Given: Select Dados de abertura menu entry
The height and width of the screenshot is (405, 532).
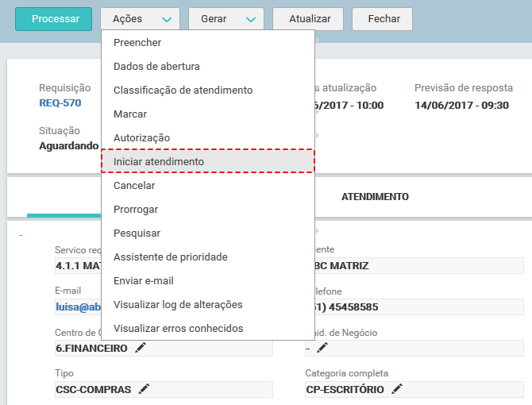Looking at the screenshot, I should pyautogui.click(x=208, y=66).
